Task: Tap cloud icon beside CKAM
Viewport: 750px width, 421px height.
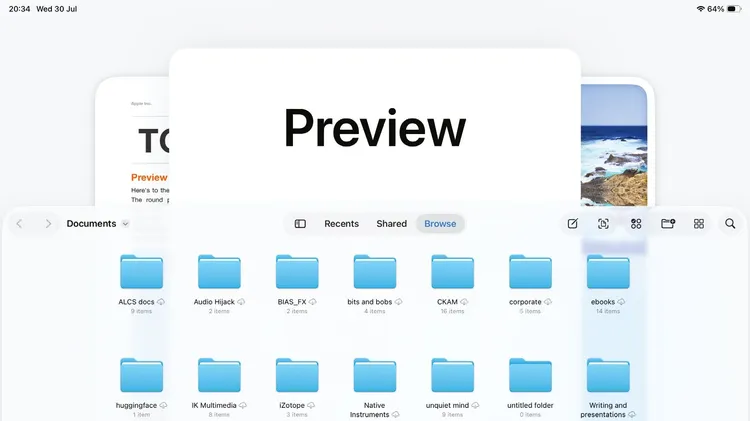Action: [x=464, y=302]
